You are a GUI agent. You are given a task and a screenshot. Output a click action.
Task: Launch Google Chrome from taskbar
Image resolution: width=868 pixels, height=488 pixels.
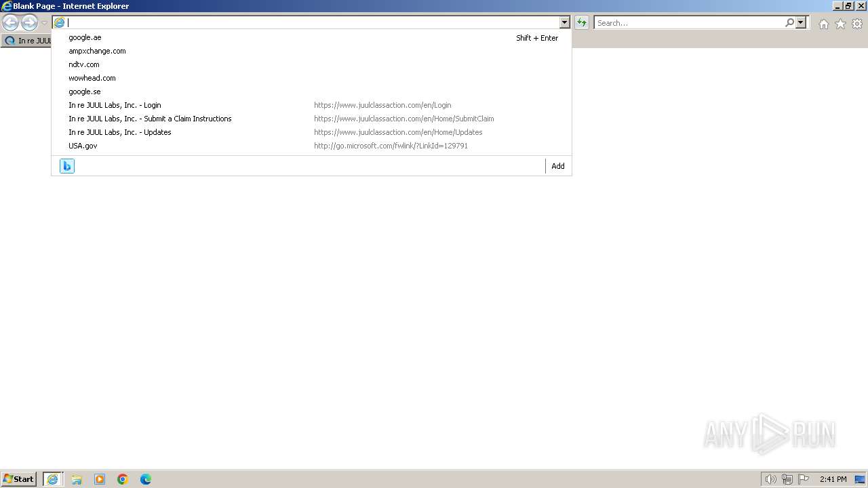(123, 479)
